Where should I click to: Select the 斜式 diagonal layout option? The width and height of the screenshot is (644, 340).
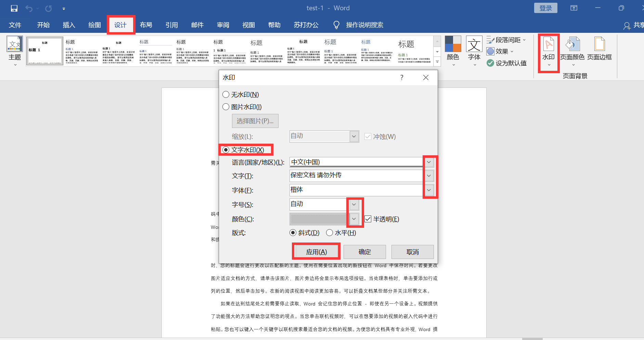293,233
